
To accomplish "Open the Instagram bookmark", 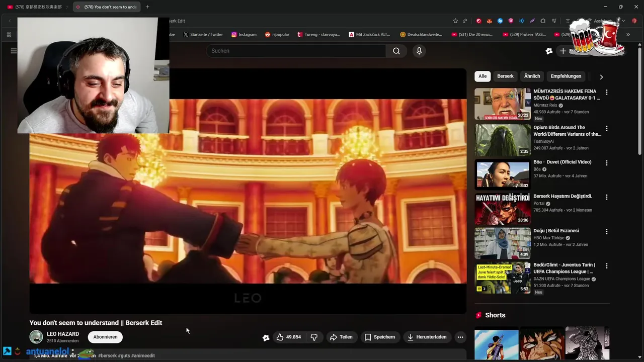I will point(244,34).
